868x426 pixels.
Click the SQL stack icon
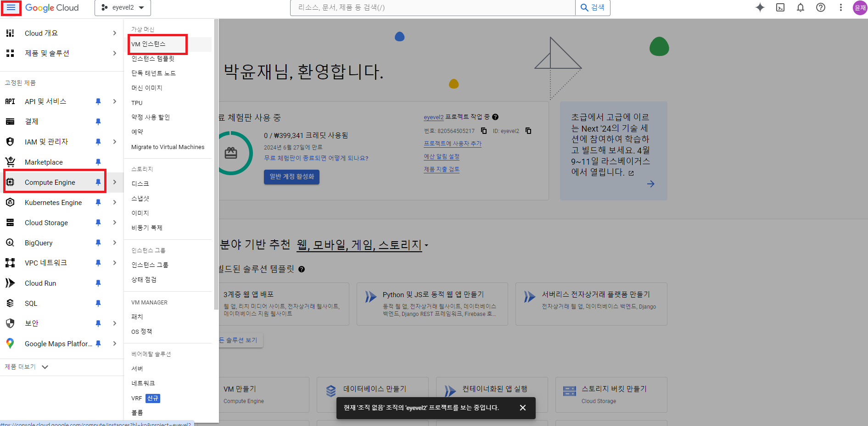(10, 303)
